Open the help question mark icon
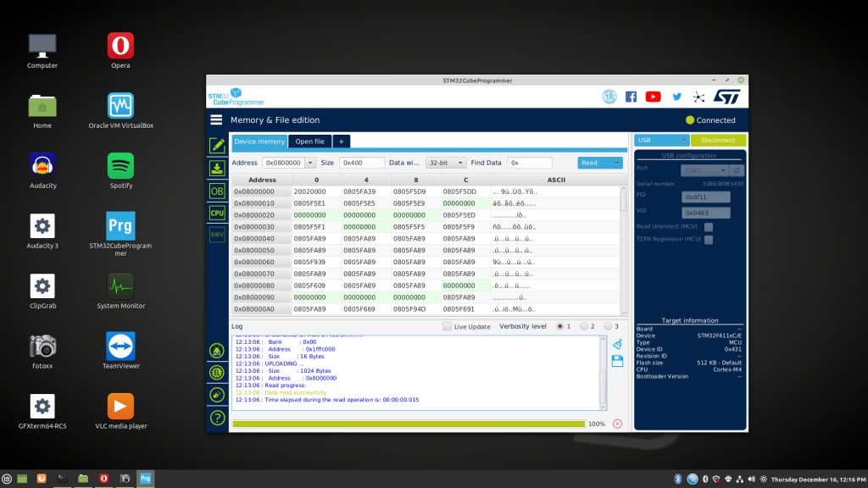This screenshot has height=488, width=868. click(x=217, y=417)
